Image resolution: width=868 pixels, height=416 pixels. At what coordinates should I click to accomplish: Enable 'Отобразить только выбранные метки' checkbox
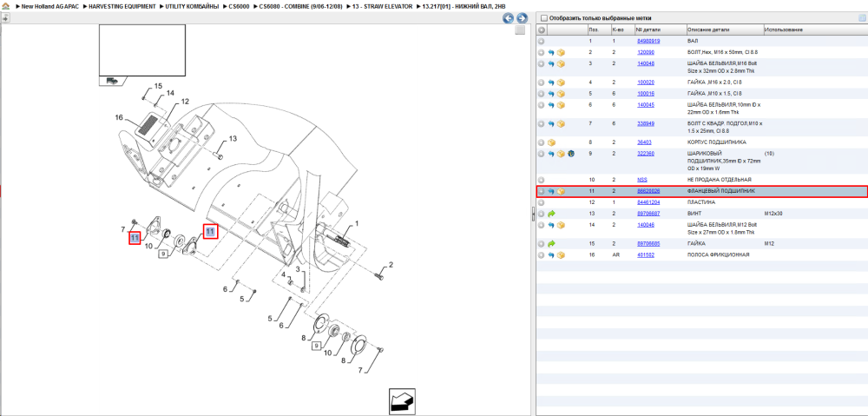point(544,17)
